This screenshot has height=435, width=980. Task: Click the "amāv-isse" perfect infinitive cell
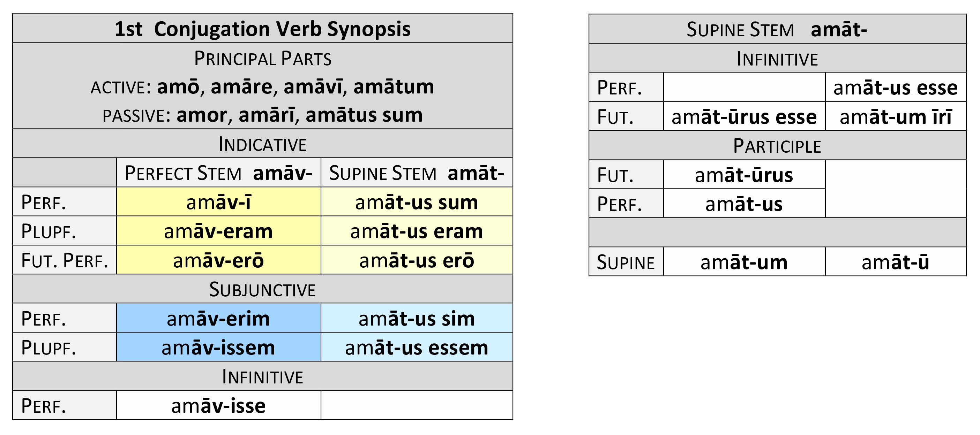(x=218, y=405)
